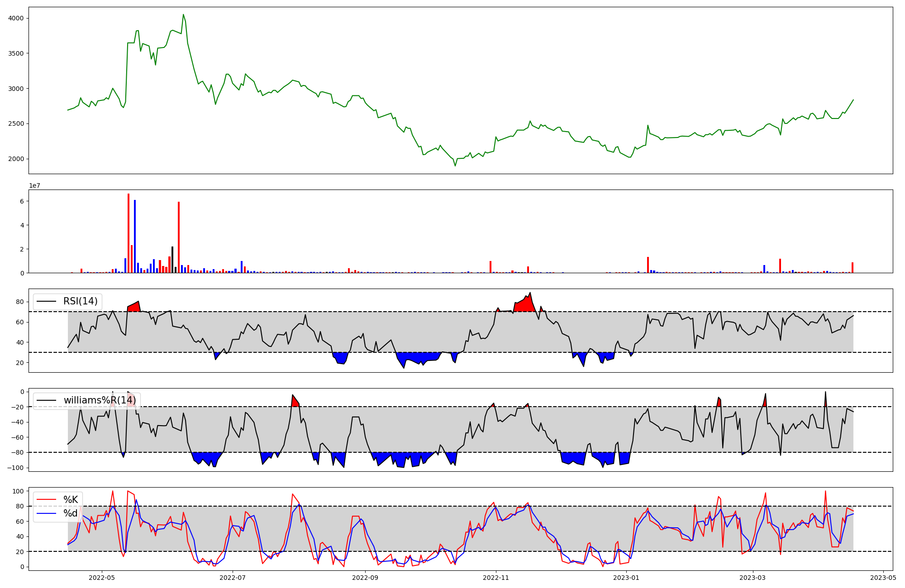Click the 40 tick on the RSI axis
Screen dimensions: 905x588
tap(20, 342)
